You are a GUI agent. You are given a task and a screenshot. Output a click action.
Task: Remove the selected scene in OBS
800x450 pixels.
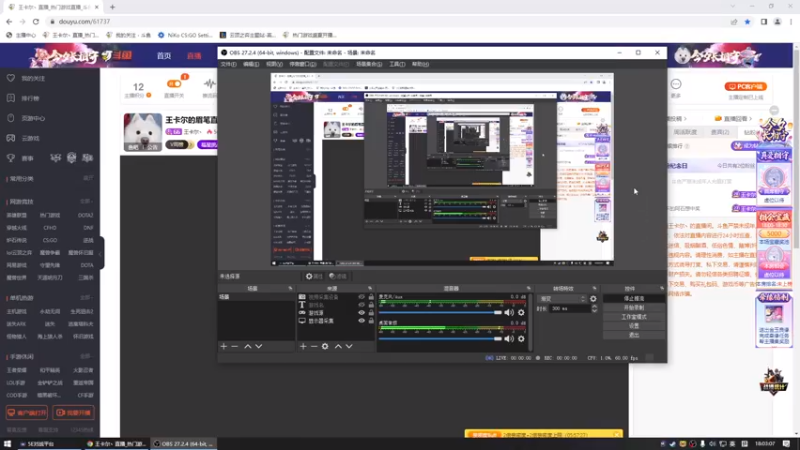[x=235, y=346]
